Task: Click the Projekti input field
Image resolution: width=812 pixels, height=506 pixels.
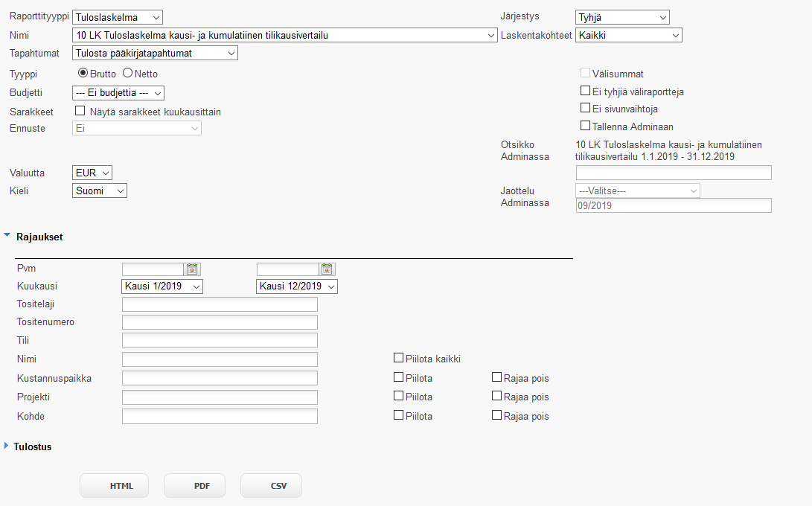Action: (x=220, y=397)
